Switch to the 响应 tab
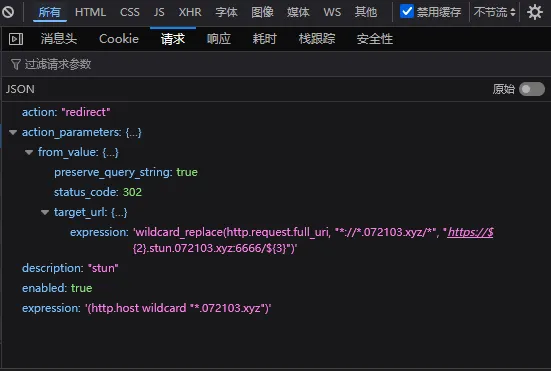Viewport: 551px width, 371px height. coord(219,39)
